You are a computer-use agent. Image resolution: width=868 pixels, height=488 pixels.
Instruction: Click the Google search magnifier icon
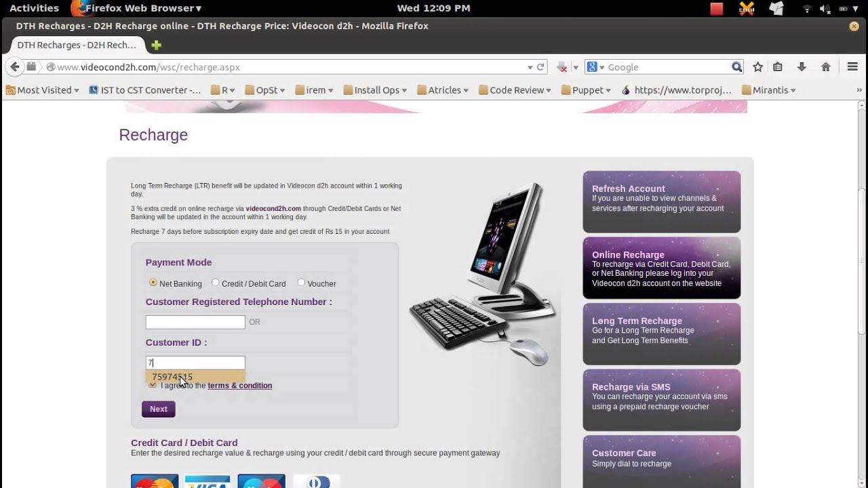click(737, 67)
